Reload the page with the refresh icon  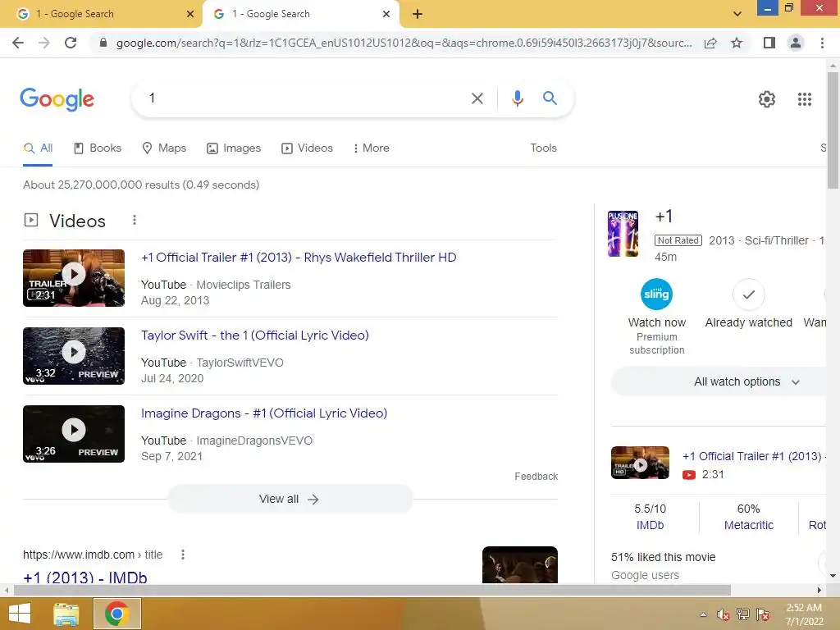click(71, 43)
